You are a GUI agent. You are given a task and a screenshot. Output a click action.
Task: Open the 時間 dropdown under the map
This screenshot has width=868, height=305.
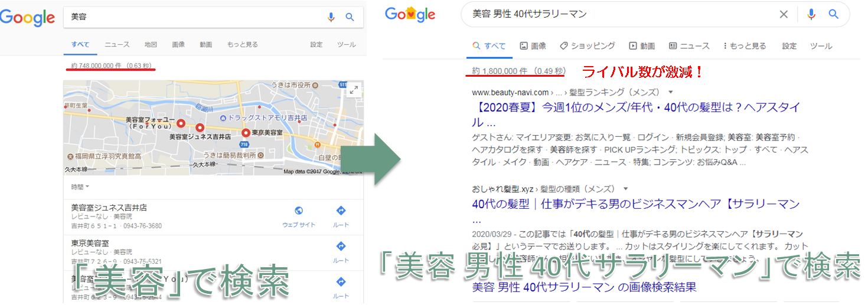point(80,187)
